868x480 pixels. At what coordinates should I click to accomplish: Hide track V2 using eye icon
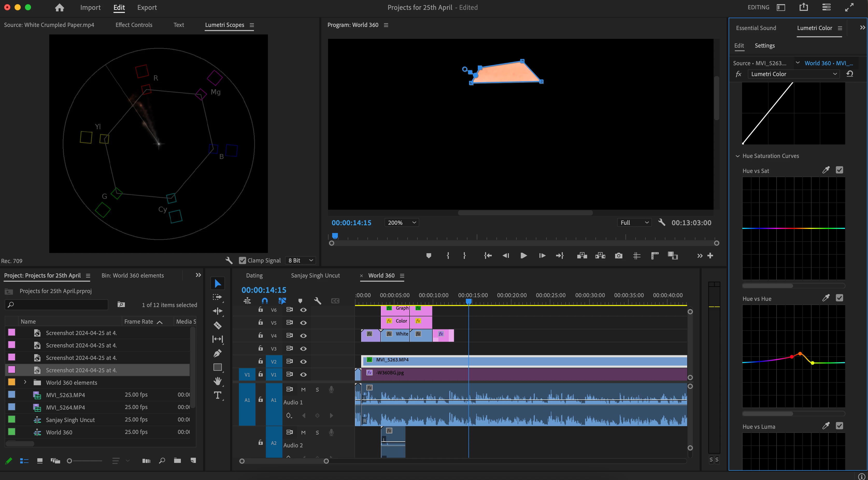point(303,361)
